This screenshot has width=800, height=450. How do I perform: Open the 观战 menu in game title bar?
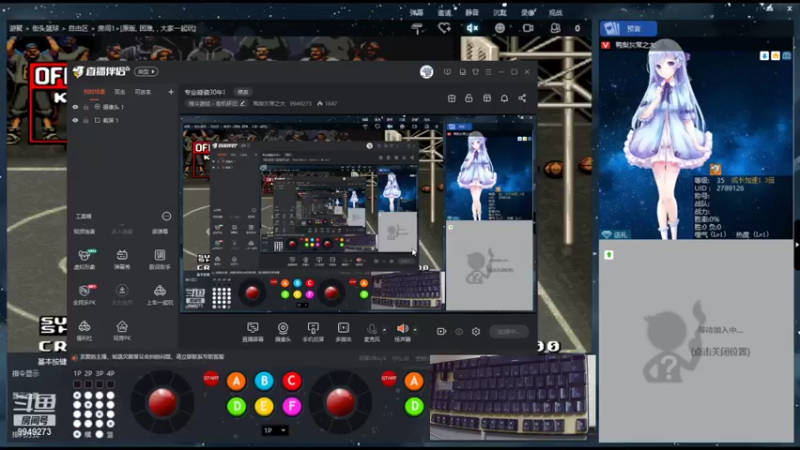pyautogui.click(x=555, y=13)
